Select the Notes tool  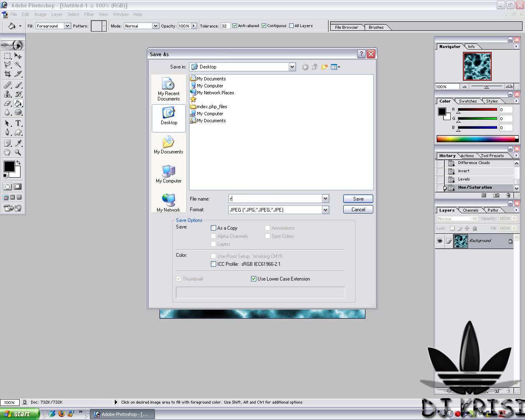[x=7, y=144]
